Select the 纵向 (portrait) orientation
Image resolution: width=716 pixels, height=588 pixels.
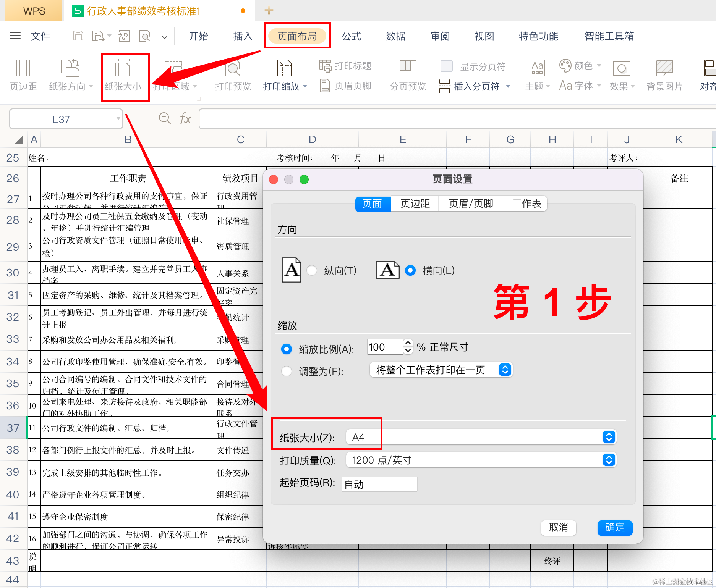coord(312,270)
